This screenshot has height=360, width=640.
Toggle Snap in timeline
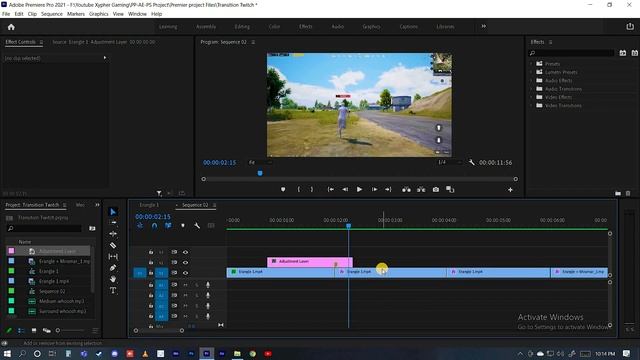tap(154, 226)
